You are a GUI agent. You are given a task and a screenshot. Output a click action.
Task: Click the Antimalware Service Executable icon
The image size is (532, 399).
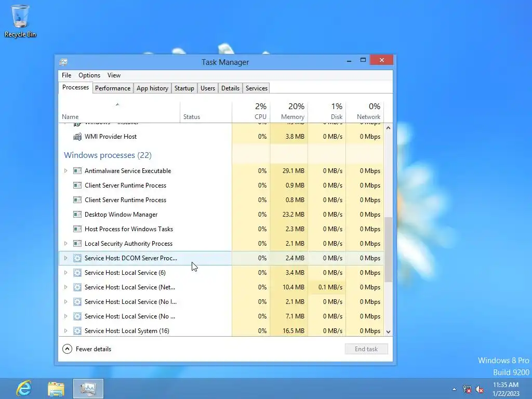(x=77, y=170)
